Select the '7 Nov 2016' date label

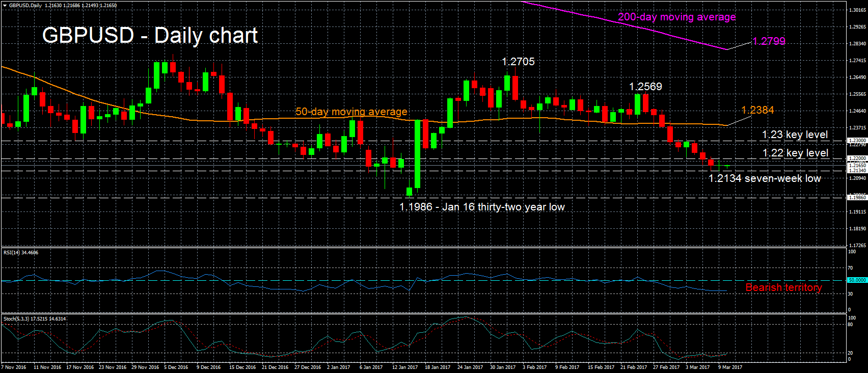click(x=14, y=367)
